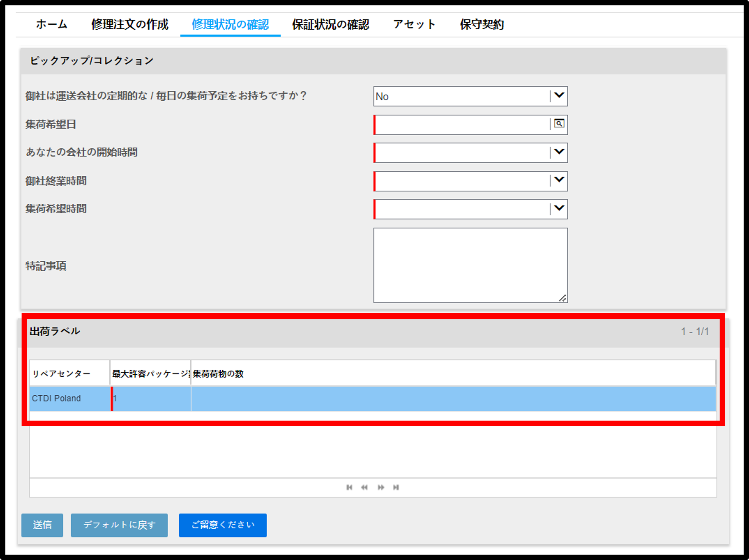Switch to the 修理注文の作成 tab

pyautogui.click(x=130, y=24)
